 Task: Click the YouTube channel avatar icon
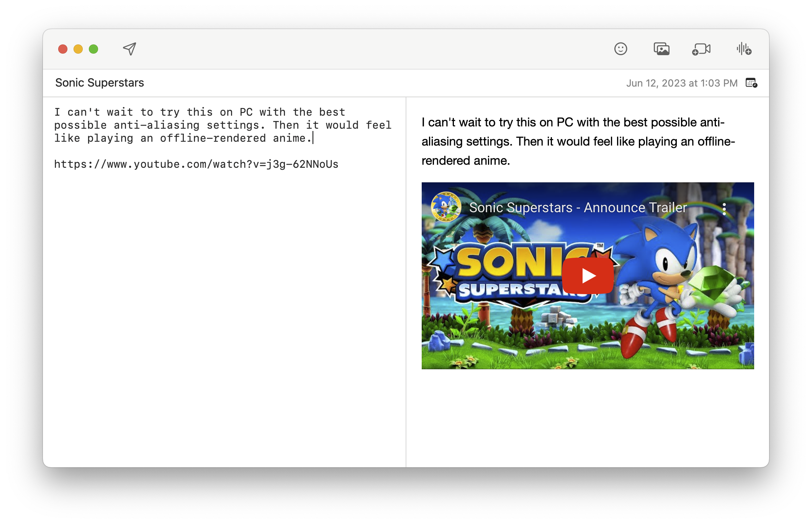click(x=446, y=207)
